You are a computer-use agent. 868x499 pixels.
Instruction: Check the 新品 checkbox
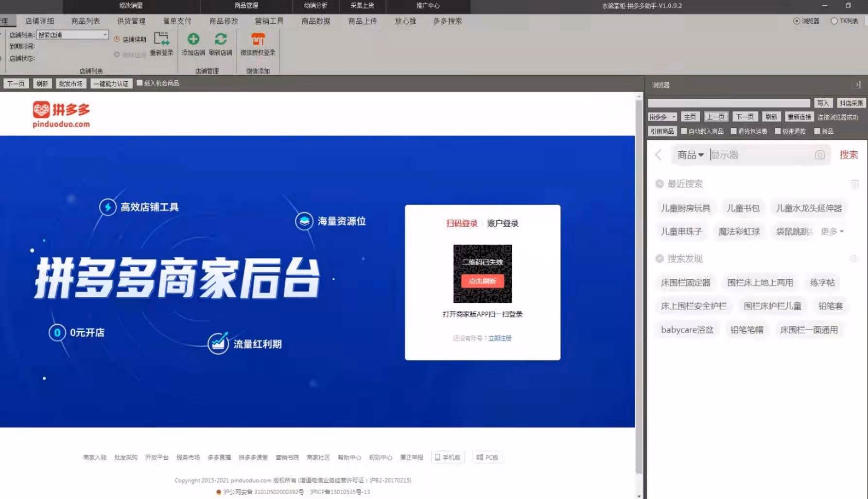[817, 131]
